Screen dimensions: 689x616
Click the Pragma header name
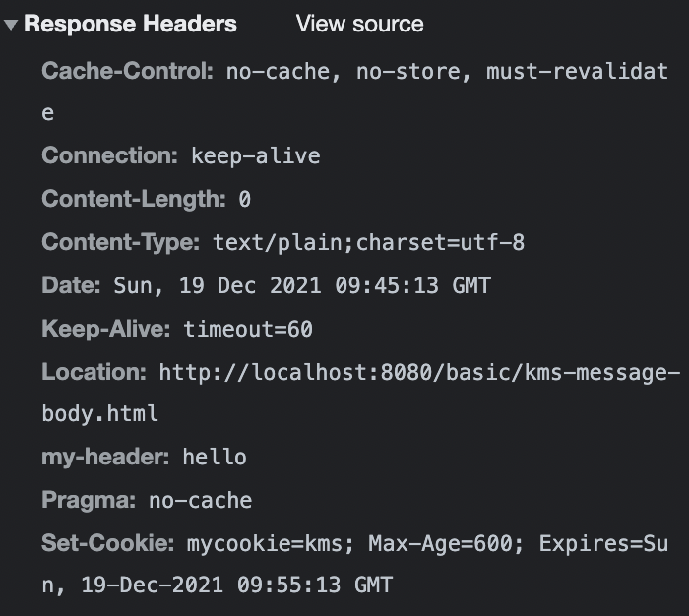click(x=89, y=500)
